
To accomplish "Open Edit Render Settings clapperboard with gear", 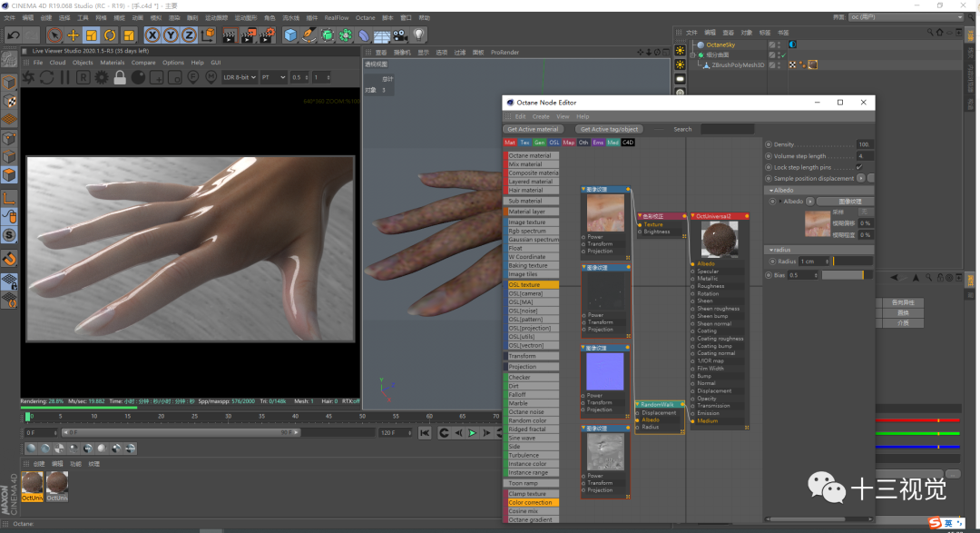I will 268,35.
